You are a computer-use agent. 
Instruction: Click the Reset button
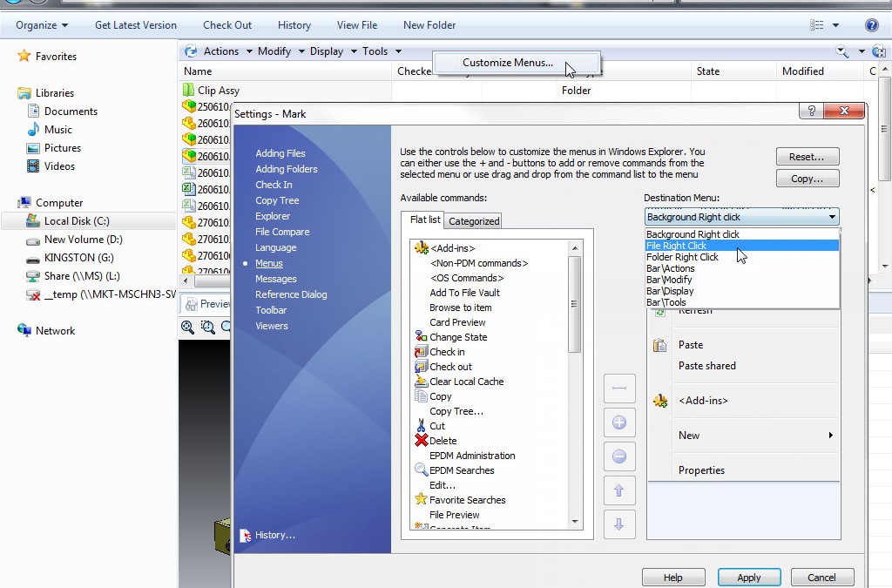[807, 157]
